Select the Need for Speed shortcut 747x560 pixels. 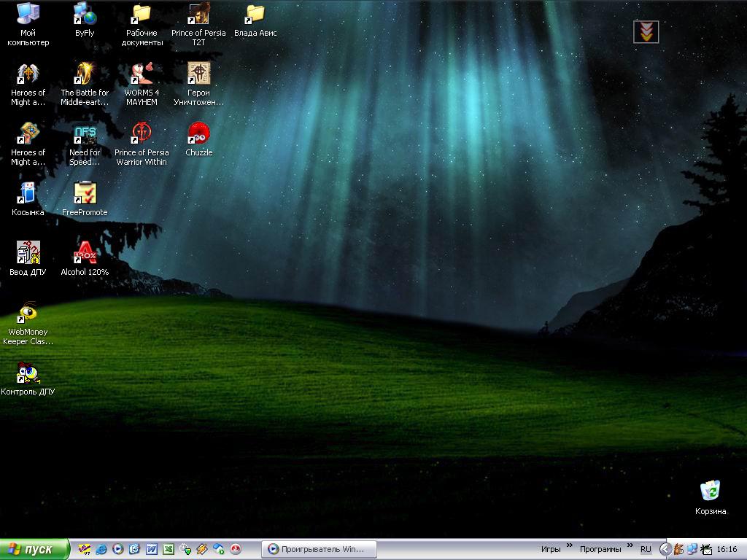[x=85, y=144]
